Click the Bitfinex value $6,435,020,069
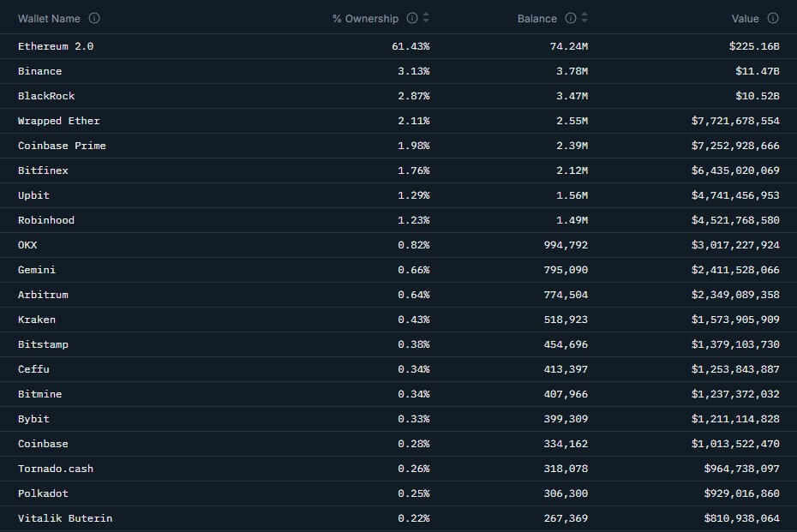 pos(735,170)
